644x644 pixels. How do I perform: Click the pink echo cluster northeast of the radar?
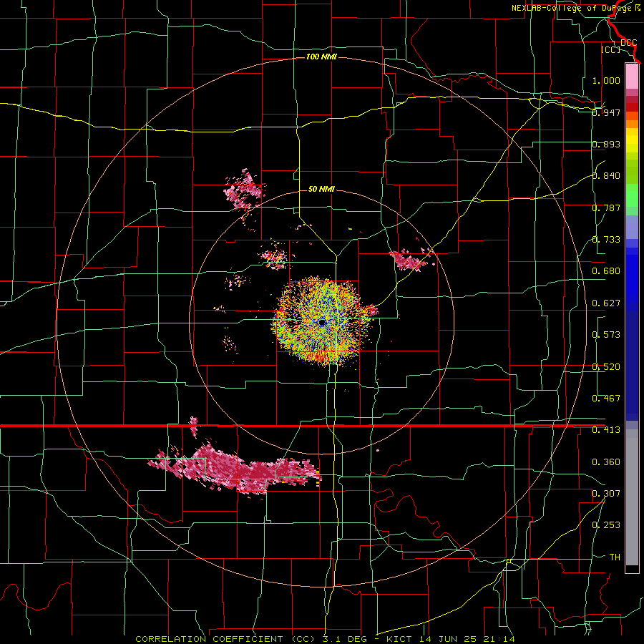[410, 260]
